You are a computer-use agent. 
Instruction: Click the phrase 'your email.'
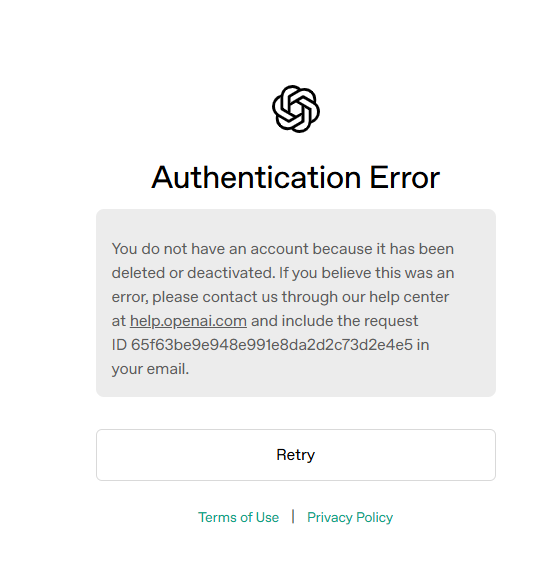(x=150, y=369)
